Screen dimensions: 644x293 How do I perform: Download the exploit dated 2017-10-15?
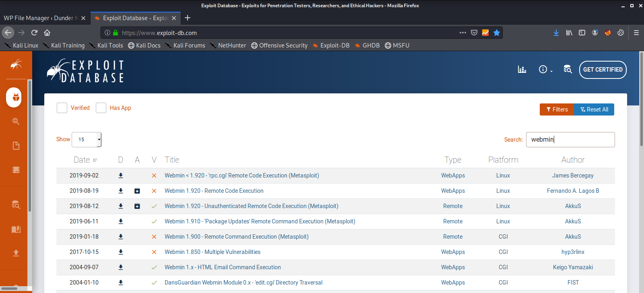point(121,252)
